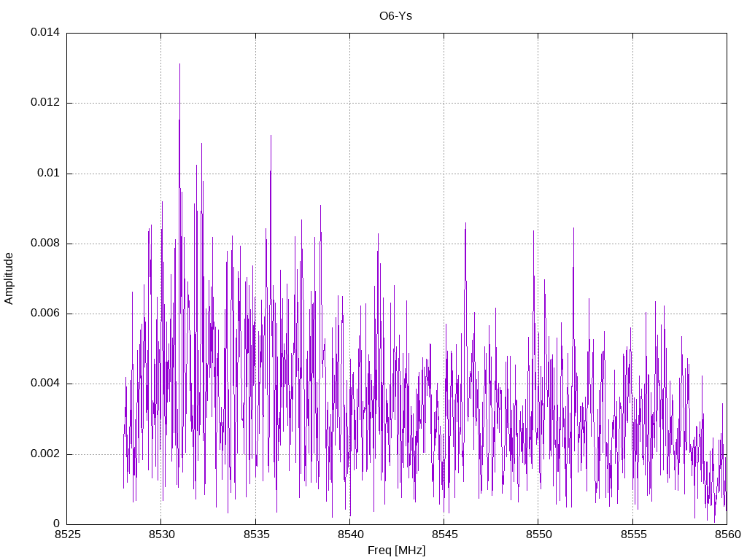This screenshot has width=747, height=560.
Task: Click the 0.006 y-axis tick label
Action: 45,314
